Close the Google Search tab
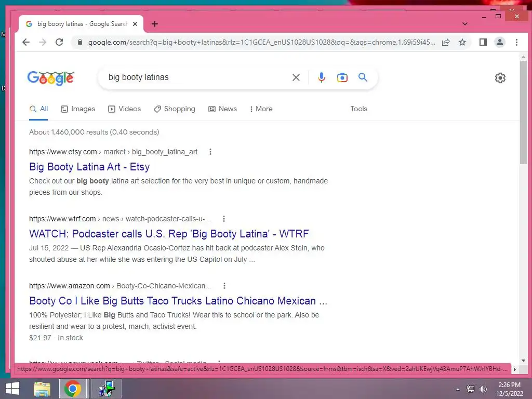The image size is (532, 399). (x=135, y=24)
